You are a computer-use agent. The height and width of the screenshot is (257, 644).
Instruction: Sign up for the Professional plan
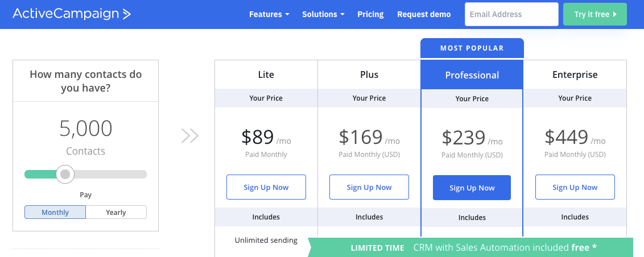[x=472, y=188]
